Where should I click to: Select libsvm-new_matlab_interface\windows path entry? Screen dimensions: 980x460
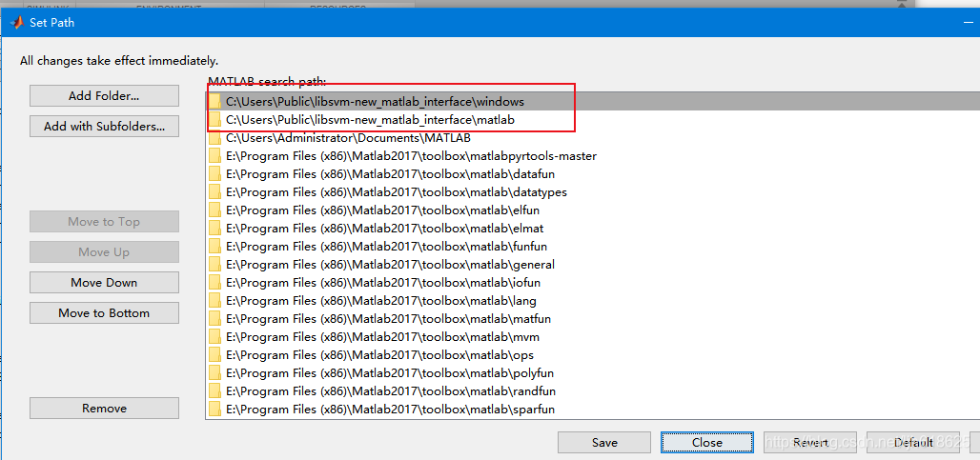pyautogui.click(x=592, y=101)
